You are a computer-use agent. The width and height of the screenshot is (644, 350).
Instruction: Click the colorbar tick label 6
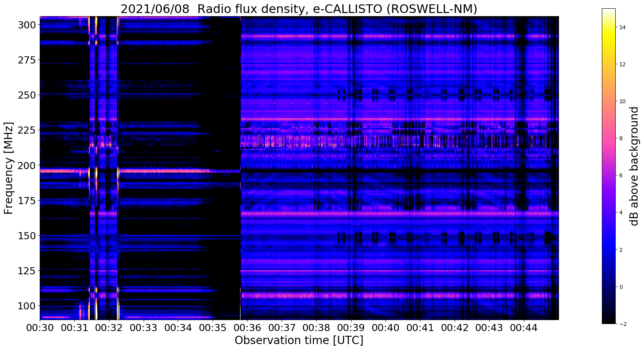tap(621, 175)
